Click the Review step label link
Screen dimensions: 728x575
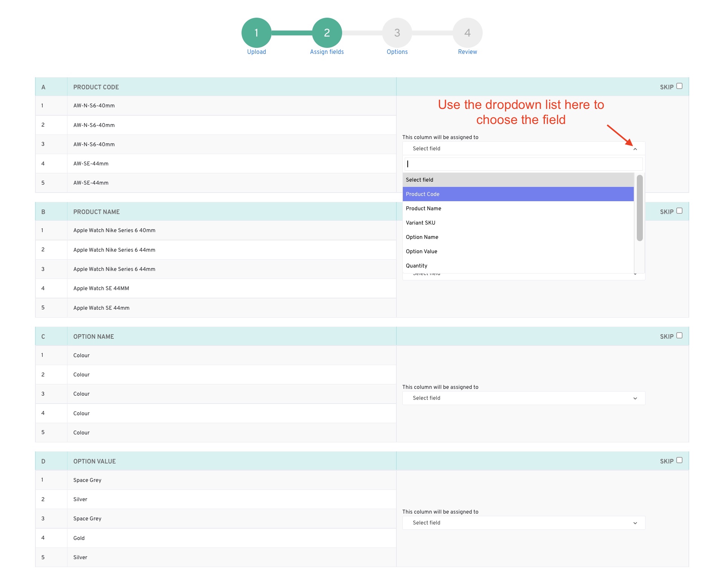[x=467, y=52]
